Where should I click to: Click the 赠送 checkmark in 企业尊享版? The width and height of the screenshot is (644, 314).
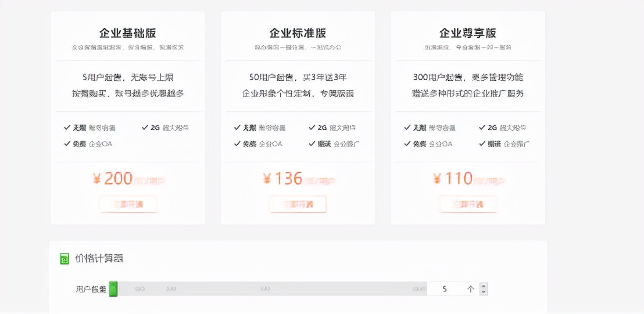click(482, 144)
